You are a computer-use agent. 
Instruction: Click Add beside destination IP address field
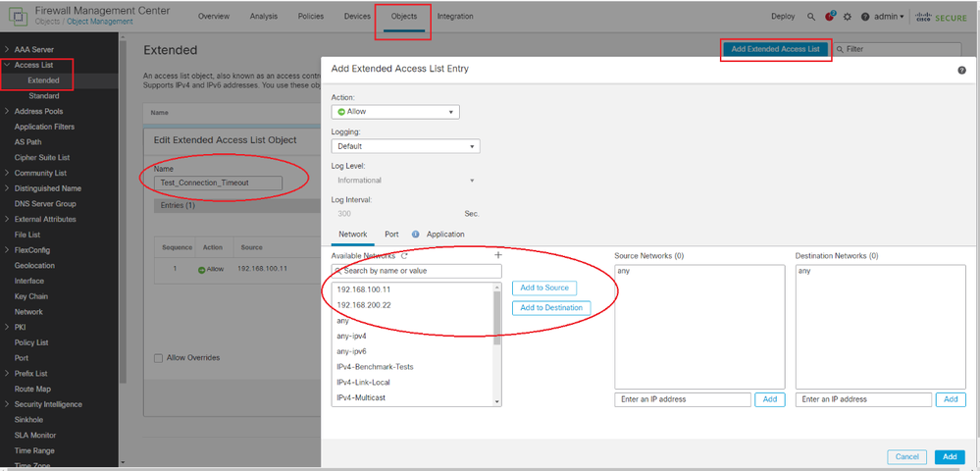click(x=951, y=399)
